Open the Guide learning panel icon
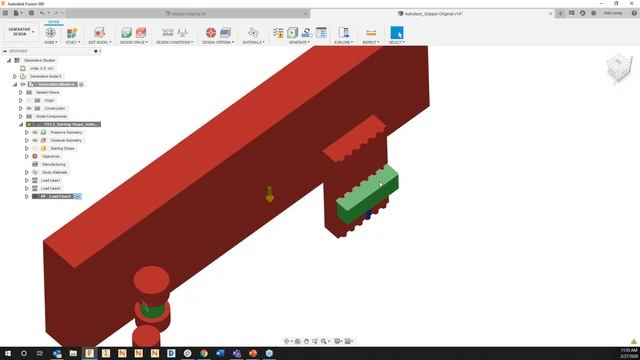 (51, 33)
